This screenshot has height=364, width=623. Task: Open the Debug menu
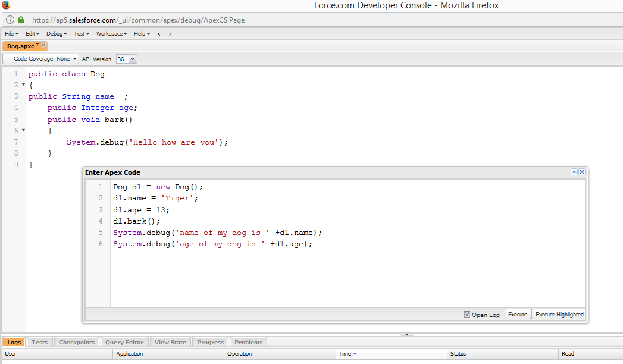[x=56, y=34]
